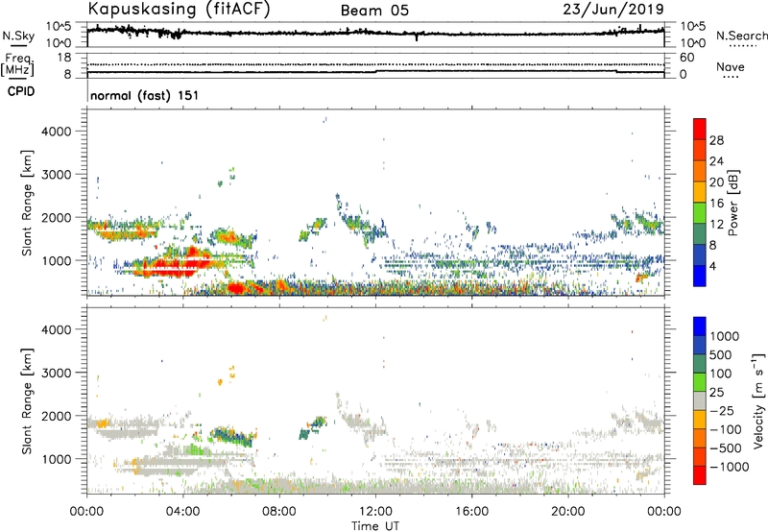The image size is (768, 532).
Task: Click the "18" frequency axis value
Action: point(63,58)
